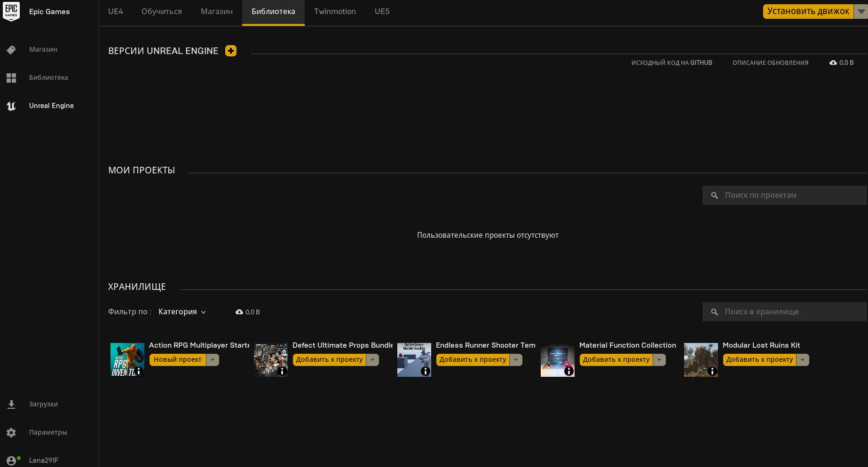Open Endless Runner Shooter thumbnail
Image resolution: width=868 pixels, height=467 pixels.
coord(414,360)
